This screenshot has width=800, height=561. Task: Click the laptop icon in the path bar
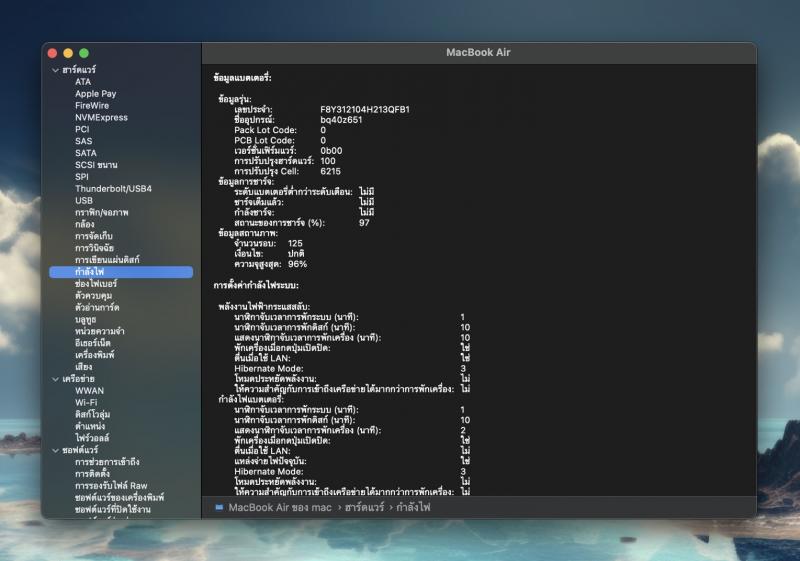(219, 507)
